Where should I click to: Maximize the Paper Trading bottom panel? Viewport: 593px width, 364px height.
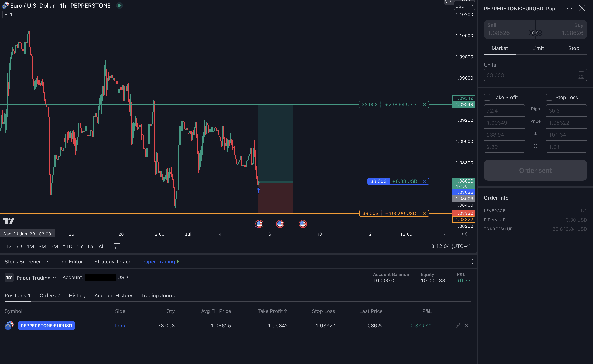coord(470,262)
